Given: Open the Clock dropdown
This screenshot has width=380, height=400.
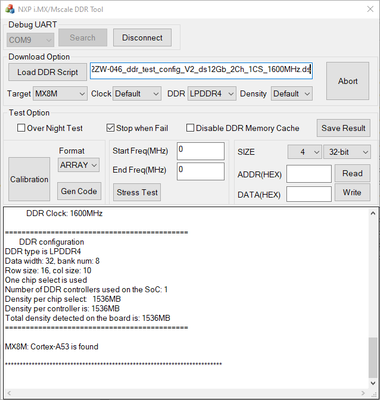Looking at the screenshot, I should pyautogui.click(x=137, y=94).
